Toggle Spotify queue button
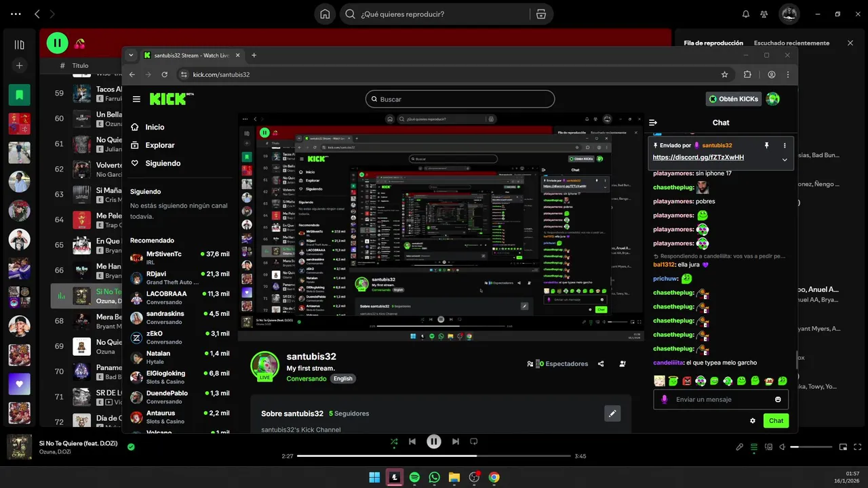This screenshot has height=488, width=868. (x=754, y=447)
